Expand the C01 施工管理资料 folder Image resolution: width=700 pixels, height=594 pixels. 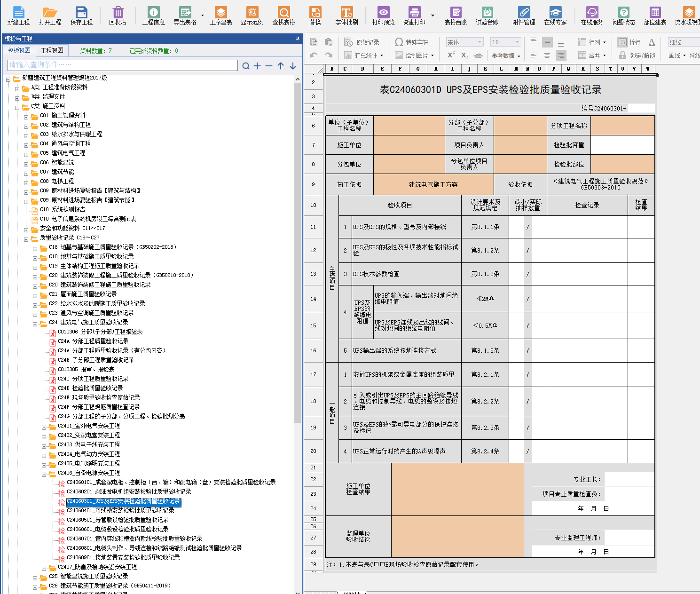pos(27,117)
